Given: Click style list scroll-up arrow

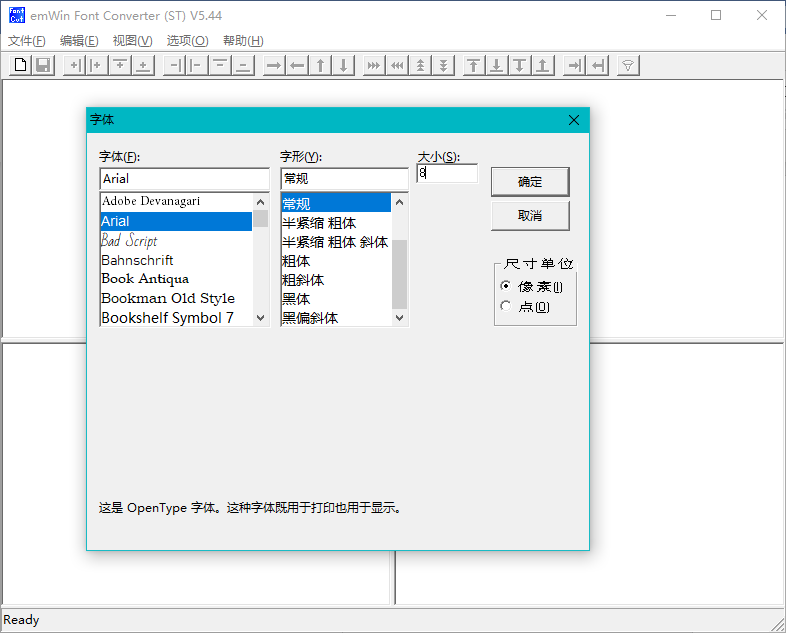Looking at the screenshot, I should 400,202.
